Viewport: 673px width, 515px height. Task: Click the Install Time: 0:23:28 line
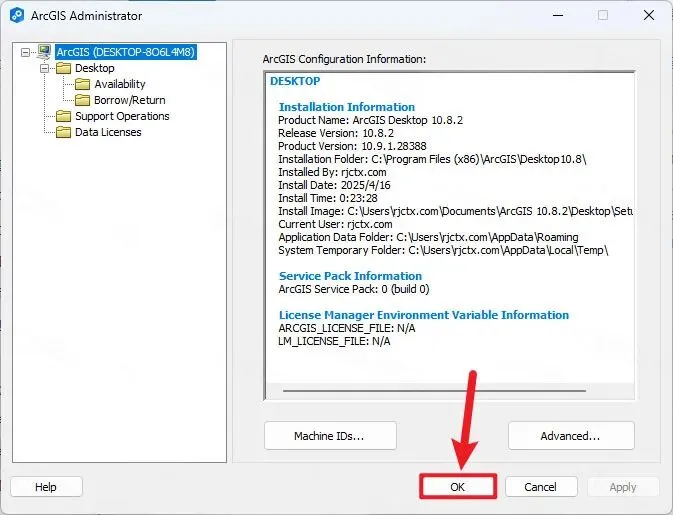click(x=328, y=198)
